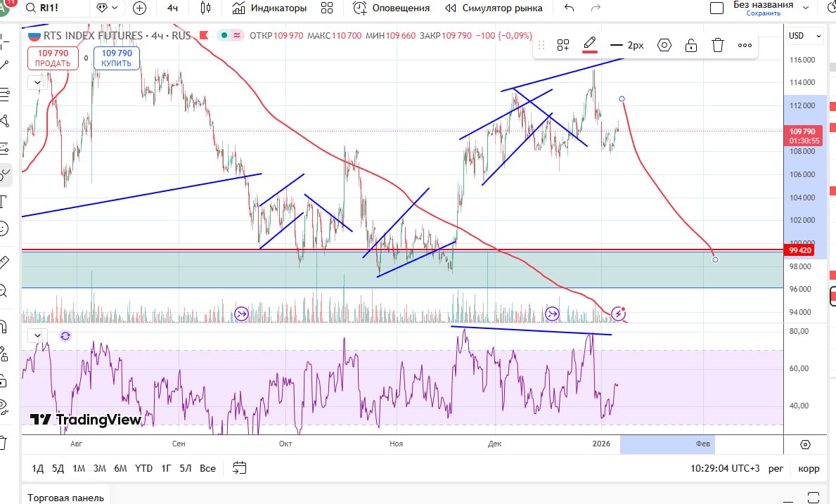Viewport: 836px width, 504px height.
Task: Create an alert via Оповещения
Action: 392,8
